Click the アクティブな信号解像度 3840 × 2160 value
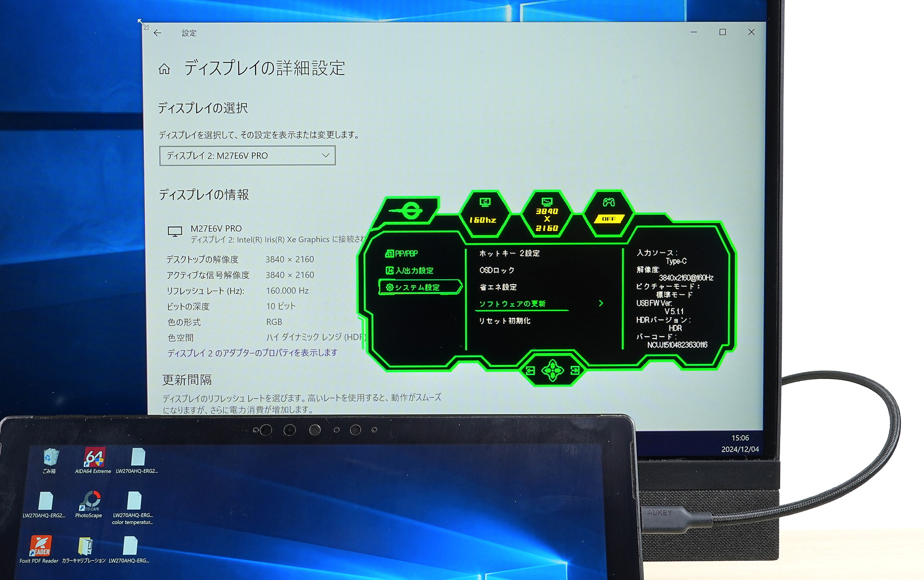 tap(290, 275)
